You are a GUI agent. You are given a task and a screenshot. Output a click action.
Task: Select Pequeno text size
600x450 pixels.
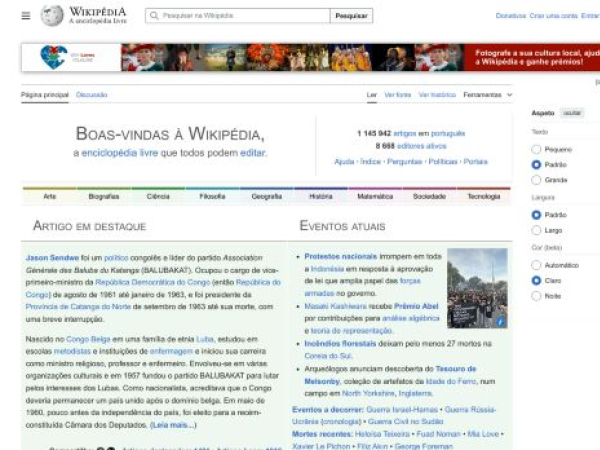coord(536,149)
